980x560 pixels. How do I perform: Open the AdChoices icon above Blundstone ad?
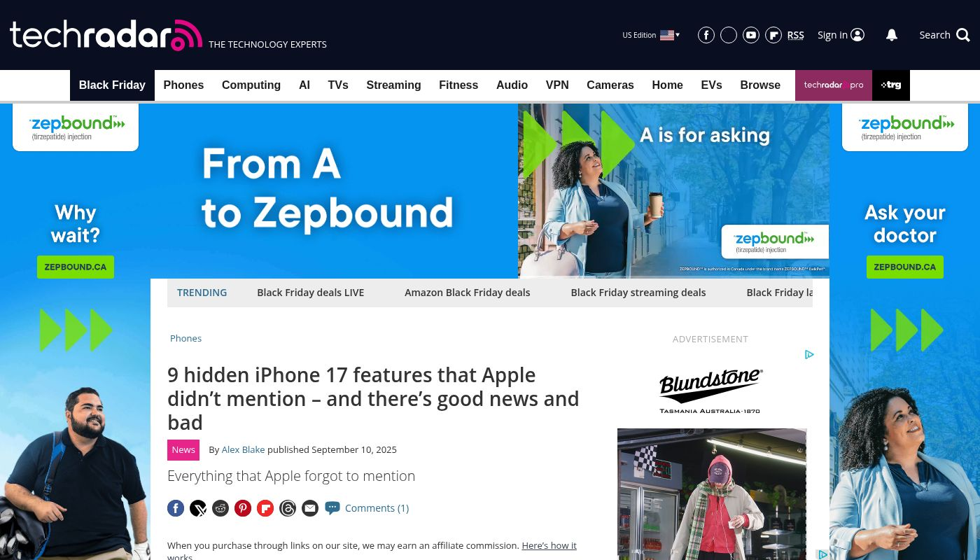click(809, 355)
